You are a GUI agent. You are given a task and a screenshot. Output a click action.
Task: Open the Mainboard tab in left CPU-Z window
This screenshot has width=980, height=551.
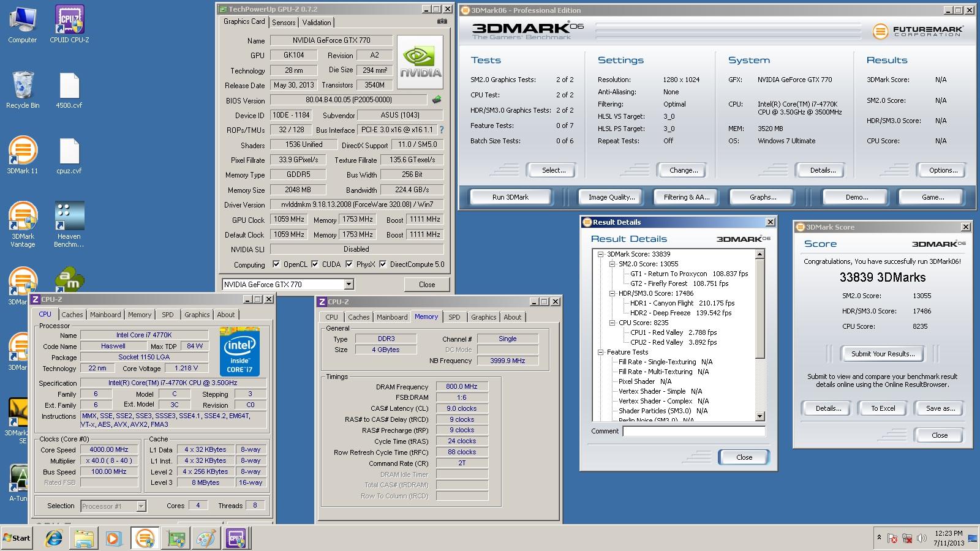105,315
